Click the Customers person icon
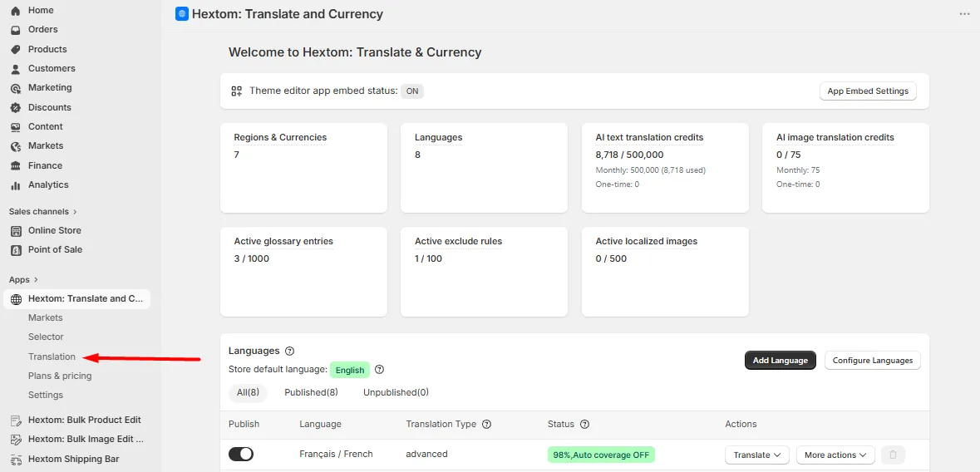 coord(16,69)
